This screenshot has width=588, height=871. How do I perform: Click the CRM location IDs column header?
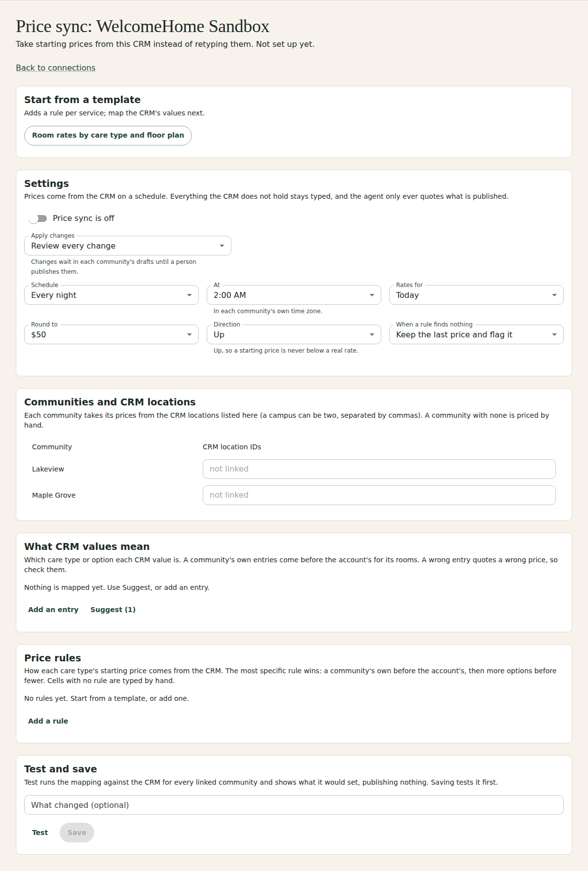click(232, 447)
